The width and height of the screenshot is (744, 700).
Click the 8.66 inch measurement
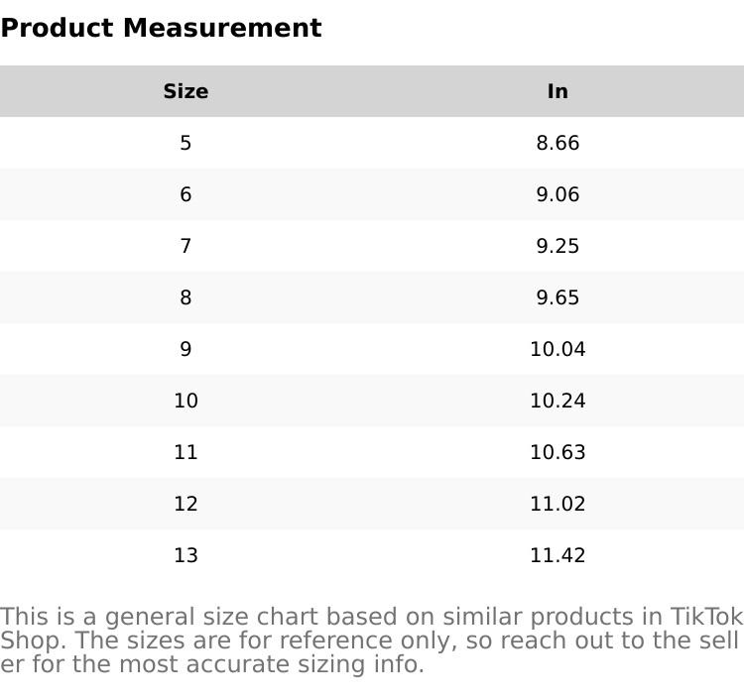558,143
